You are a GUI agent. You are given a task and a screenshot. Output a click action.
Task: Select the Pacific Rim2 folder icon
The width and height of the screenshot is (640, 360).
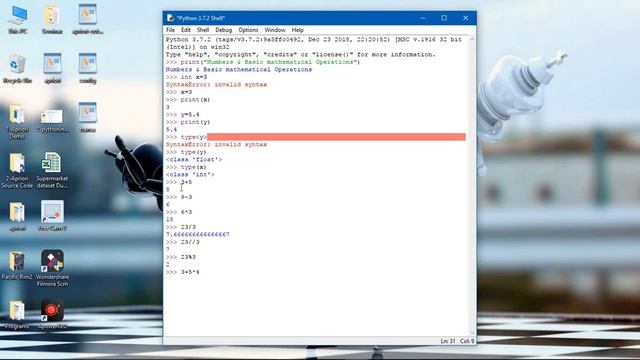pyautogui.click(x=17, y=265)
